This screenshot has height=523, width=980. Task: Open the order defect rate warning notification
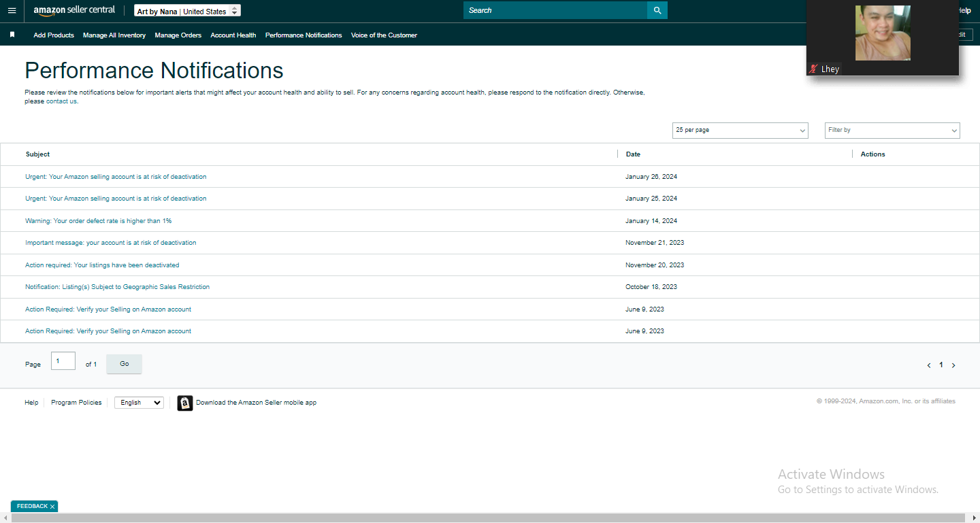click(99, 221)
